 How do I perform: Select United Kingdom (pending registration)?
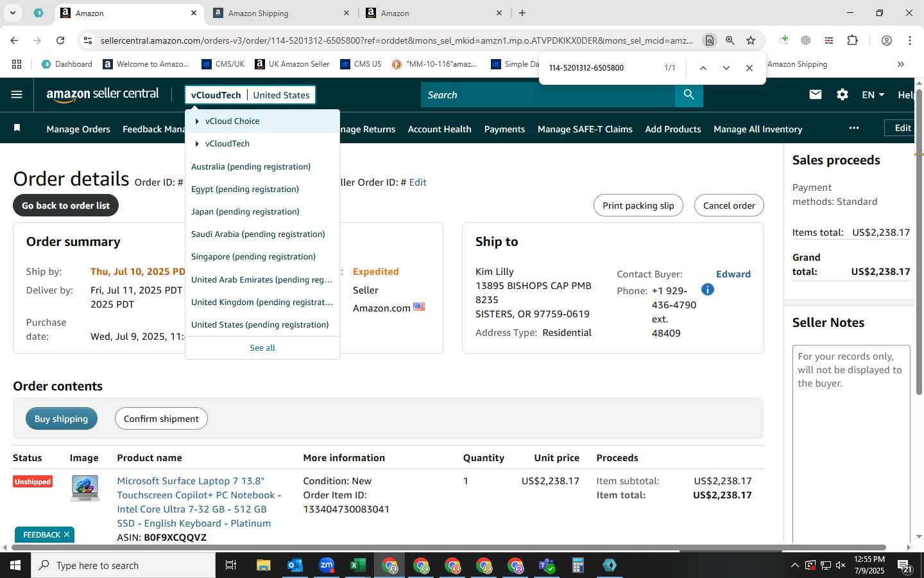(x=262, y=302)
